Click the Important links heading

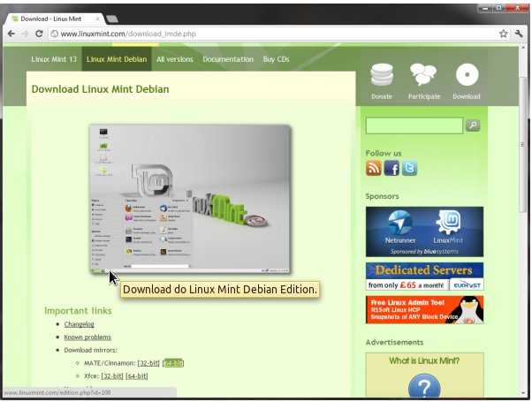78,311
